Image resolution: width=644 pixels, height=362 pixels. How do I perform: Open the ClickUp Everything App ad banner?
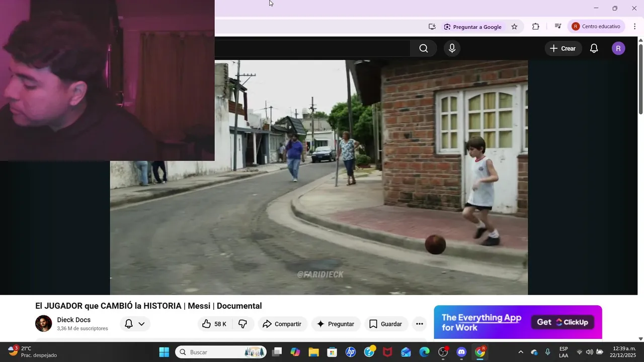pyautogui.click(x=518, y=322)
